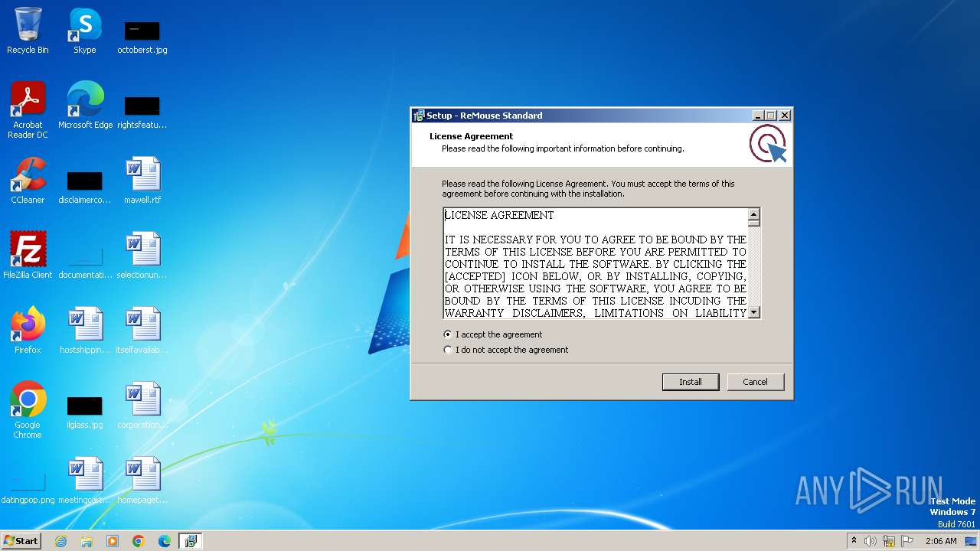The height and width of the screenshot is (551, 980).
Task: Select the hostshippin... document icon
Action: [85, 330]
